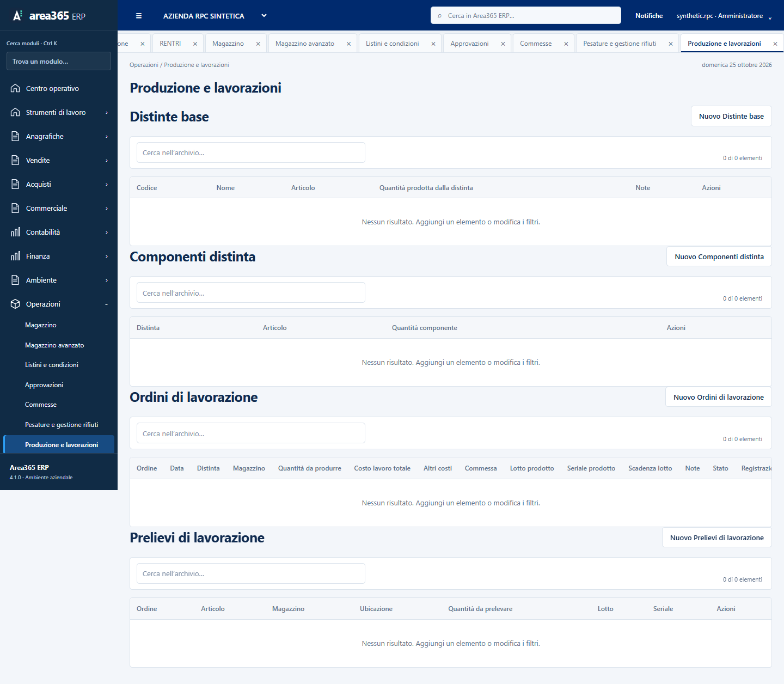Click the Operazioni breadcrumb link
This screenshot has width=784, height=684.
coord(144,65)
